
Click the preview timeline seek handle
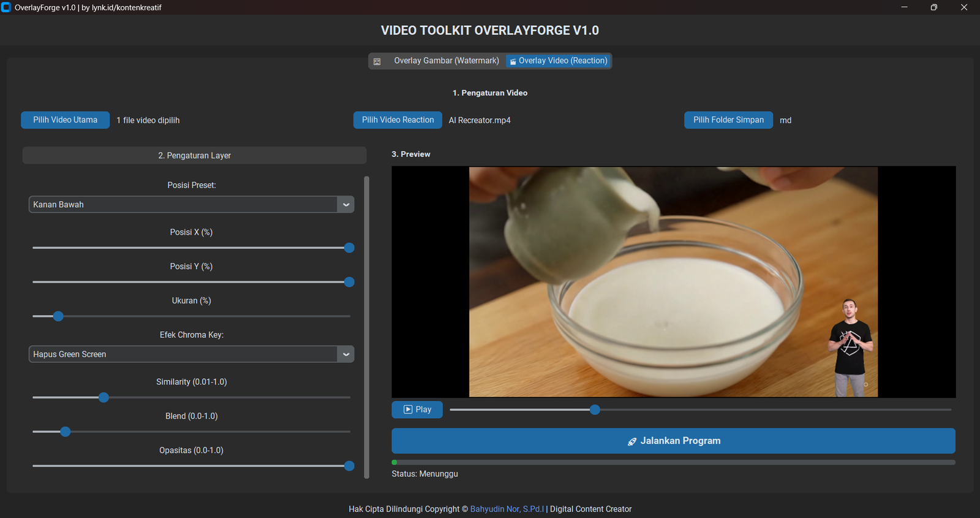pyautogui.click(x=595, y=409)
